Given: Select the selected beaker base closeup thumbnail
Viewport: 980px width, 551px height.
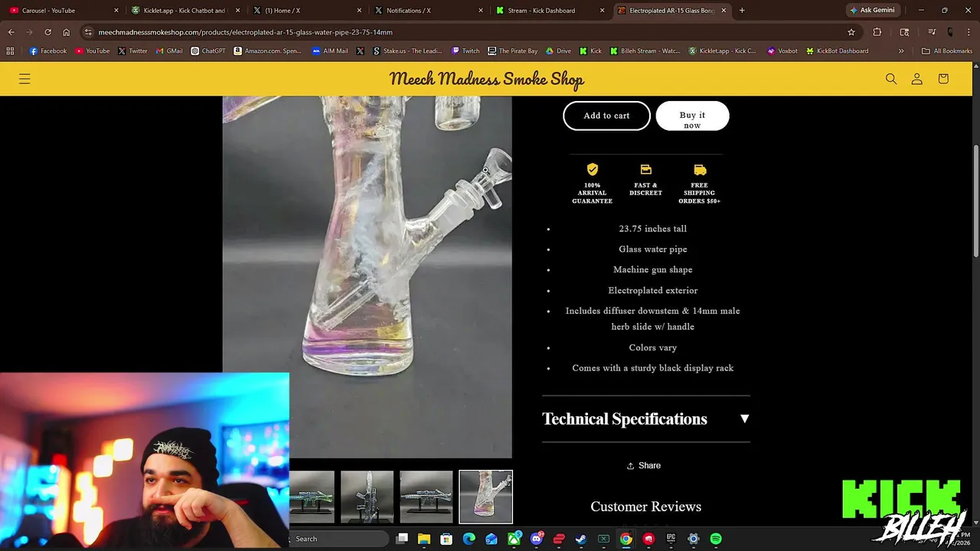Looking at the screenshot, I should pyautogui.click(x=485, y=497).
